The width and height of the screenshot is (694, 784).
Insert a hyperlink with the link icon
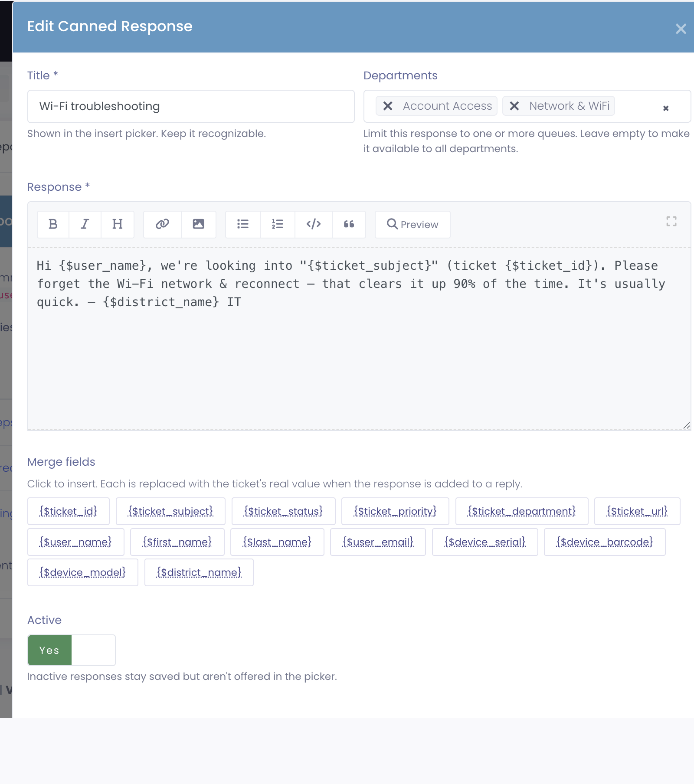coord(162,224)
